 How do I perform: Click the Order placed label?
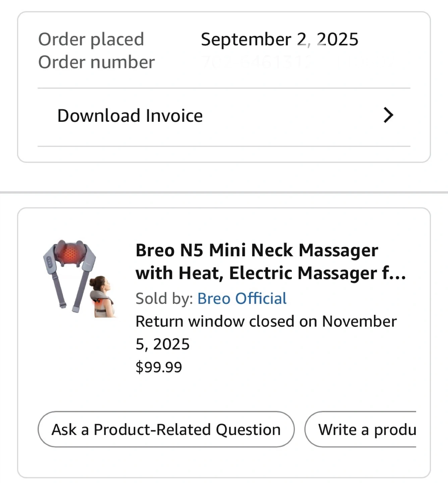click(91, 39)
